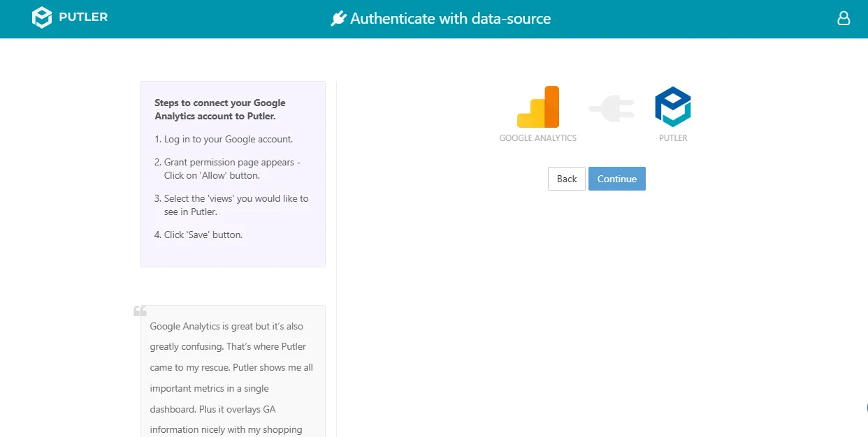Click the quotation mark icon beside testimonial

[140, 311]
